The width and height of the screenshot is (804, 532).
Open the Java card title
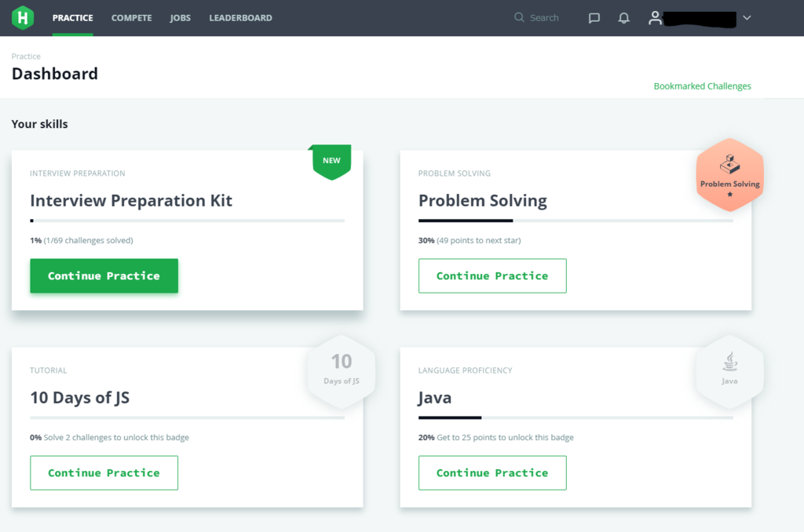pyautogui.click(x=435, y=398)
